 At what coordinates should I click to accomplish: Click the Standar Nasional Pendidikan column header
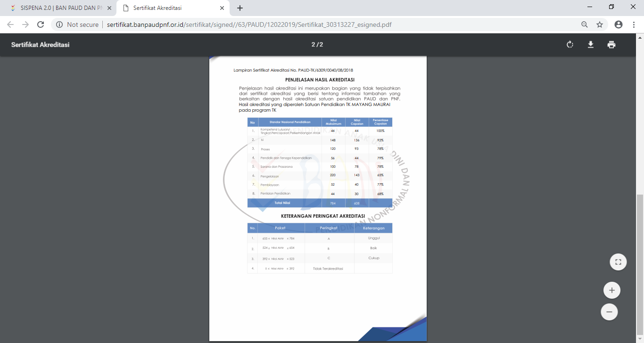[290, 122]
